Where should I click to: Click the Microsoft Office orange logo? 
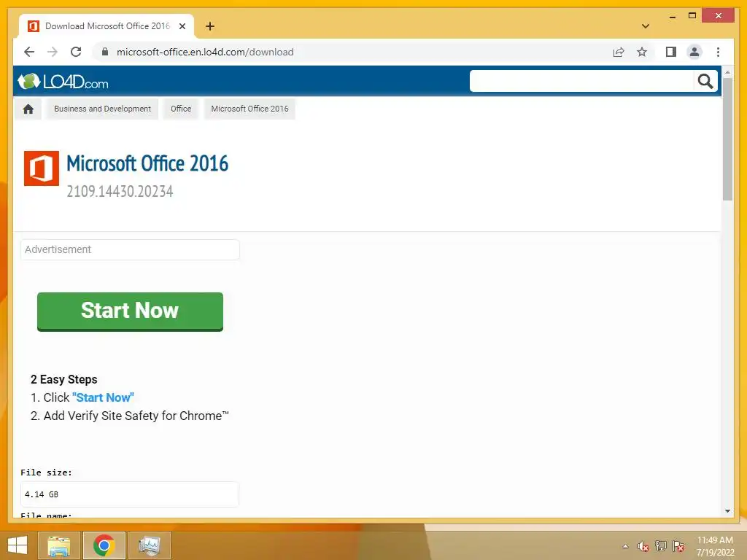(42, 168)
